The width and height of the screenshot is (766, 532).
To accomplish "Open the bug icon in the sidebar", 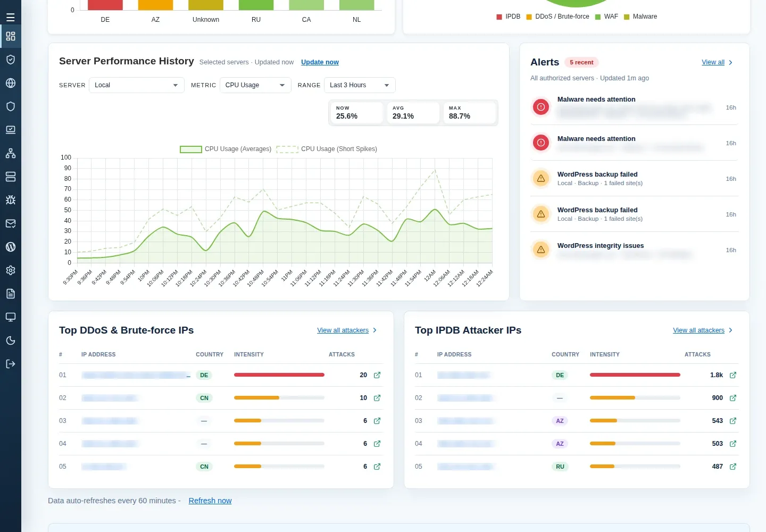I will click(11, 200).
